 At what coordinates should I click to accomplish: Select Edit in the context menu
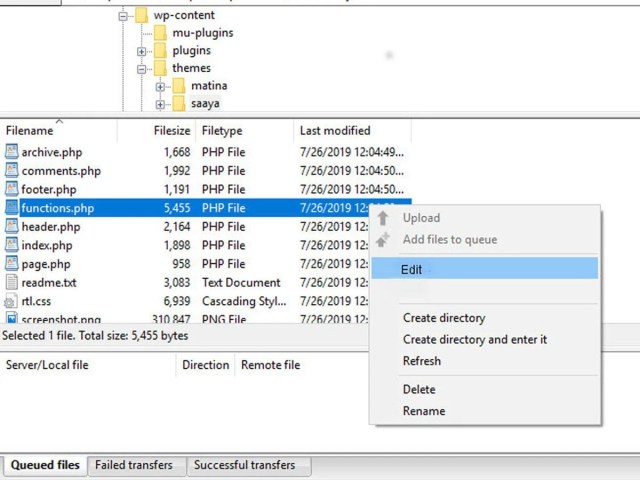click(485, 268)
